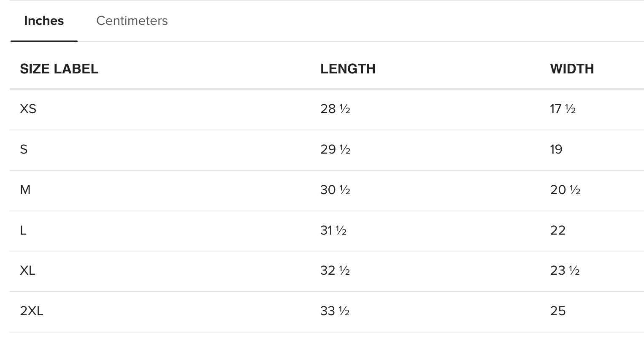The width and height of the screenshot is (644, 346).
Task: Click the 23 ½ width value
Action: tap(565, 270)
